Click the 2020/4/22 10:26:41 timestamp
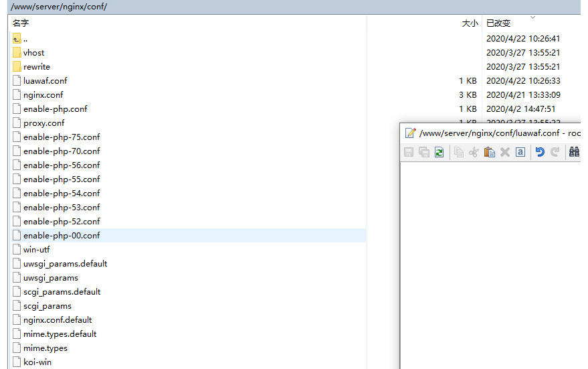The height and width of the screenshot is (369, 588). click(x=523, y=39)
